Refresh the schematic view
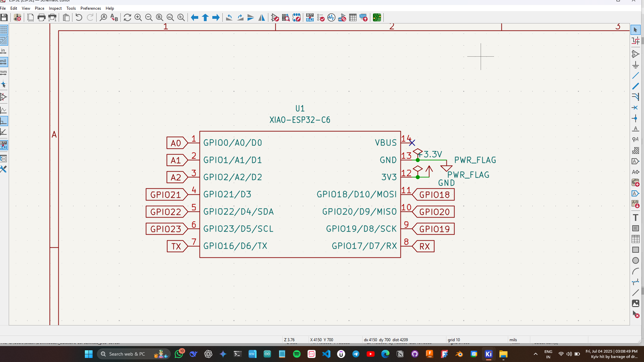644x362 pixels. pyautogui.click(x=127, y=17)
